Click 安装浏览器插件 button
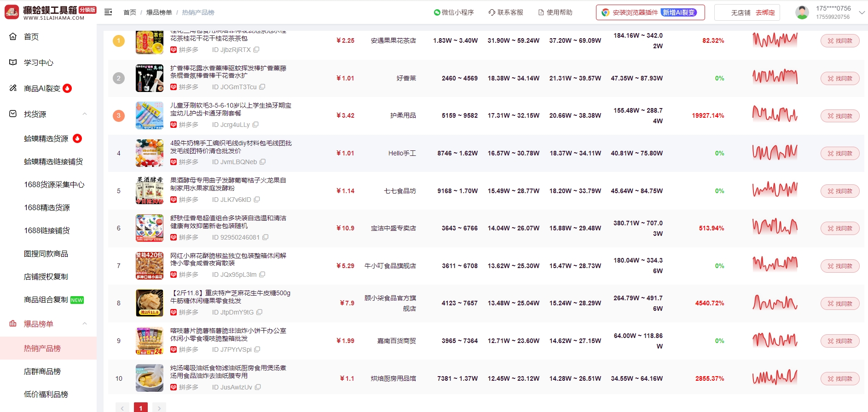Screen dimensions: 868x412 point(650,12)
